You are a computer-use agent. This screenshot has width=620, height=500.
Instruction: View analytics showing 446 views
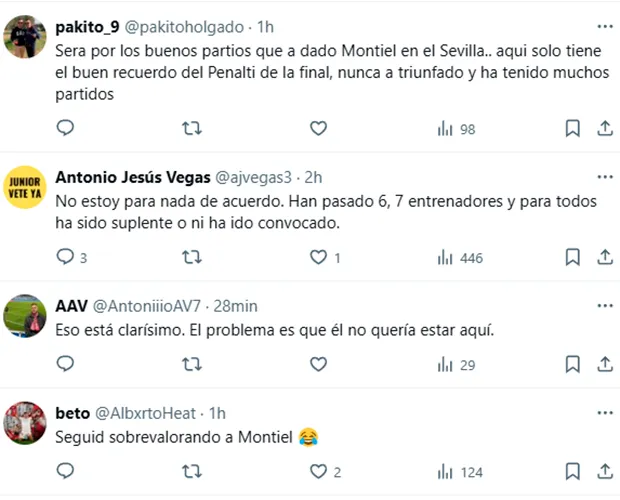click(x=459, y=257)
